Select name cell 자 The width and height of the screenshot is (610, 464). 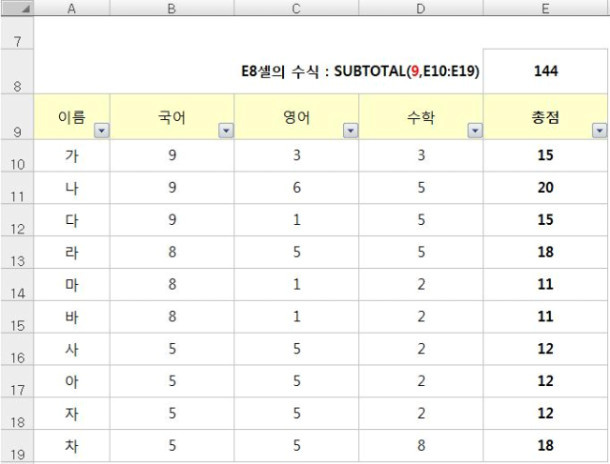tap(72, 414)
